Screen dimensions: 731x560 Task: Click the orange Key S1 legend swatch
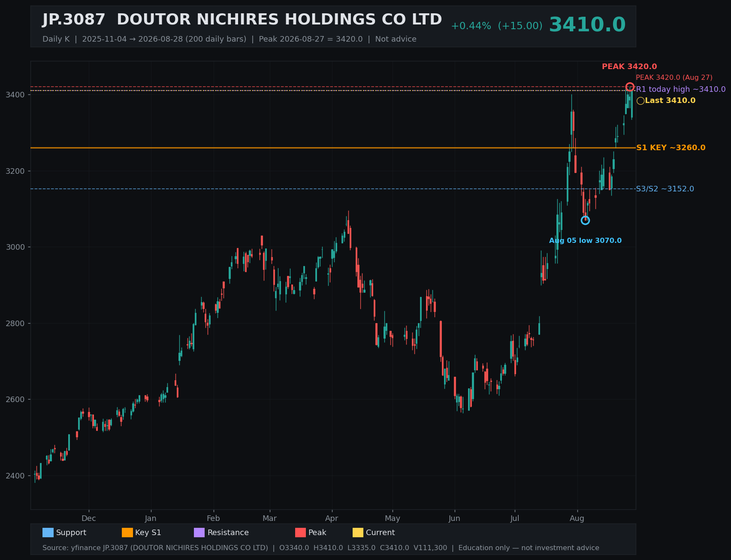tap(127, 533)
